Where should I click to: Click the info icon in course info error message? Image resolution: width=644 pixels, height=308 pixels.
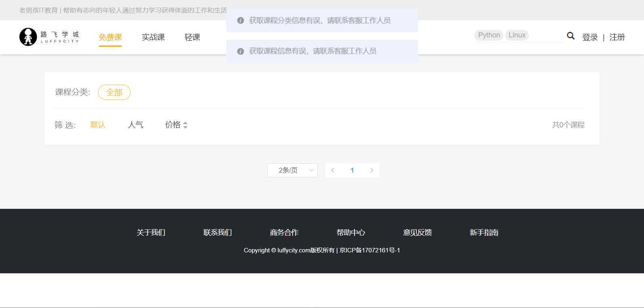[240, 51]
